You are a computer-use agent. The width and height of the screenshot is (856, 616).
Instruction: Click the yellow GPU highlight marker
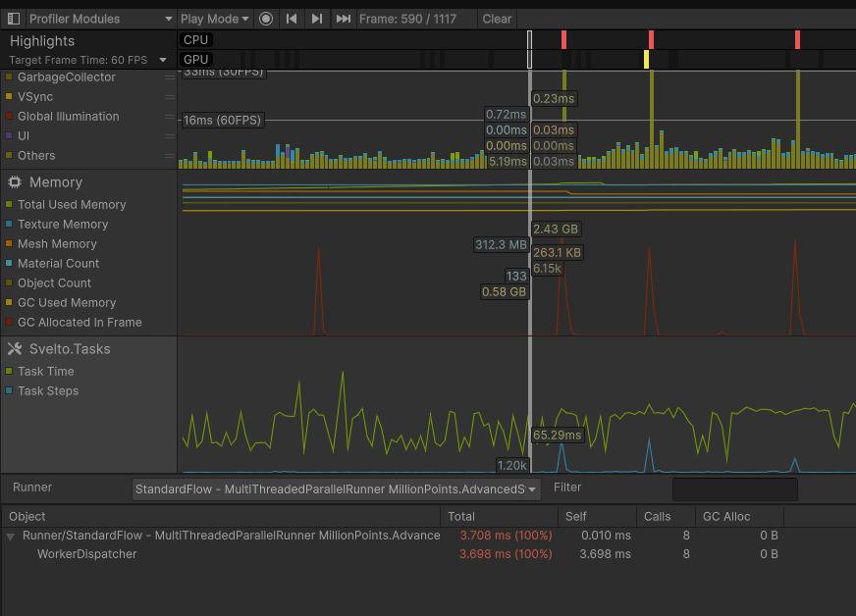point(646,60)
